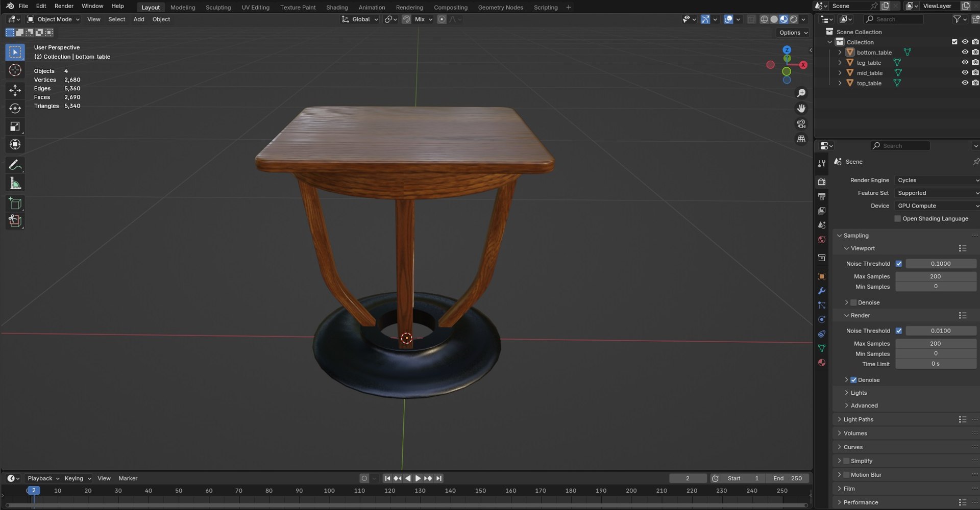The width and height of the screenshot is (980, 510).
Task: Toggle Viewport Noise Threshold checkbox
Action: (x=899, y=264)
